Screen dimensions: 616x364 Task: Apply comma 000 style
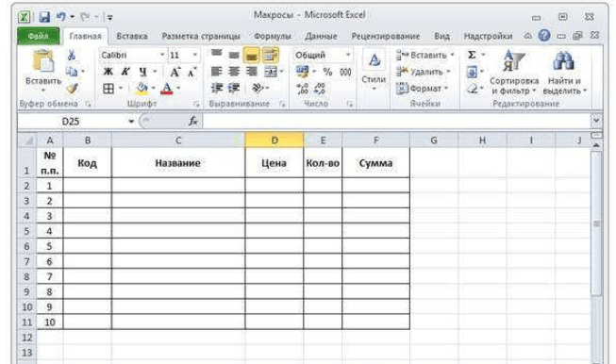pos(345,72)
